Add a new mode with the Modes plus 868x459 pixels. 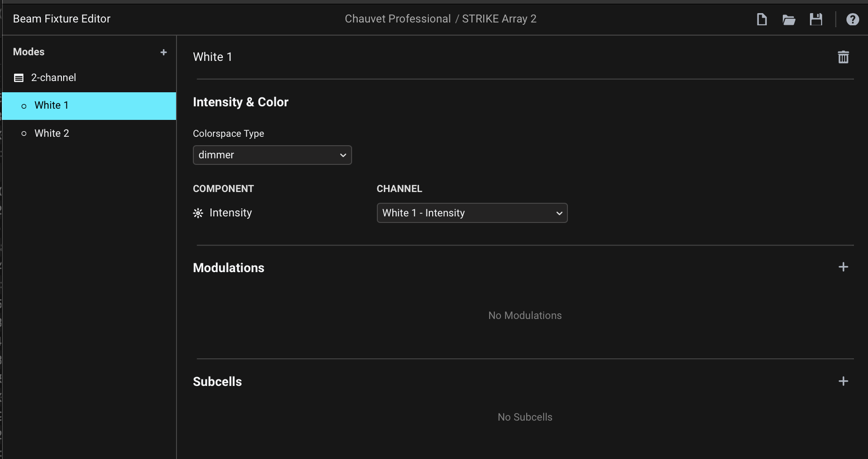(163, 52)
